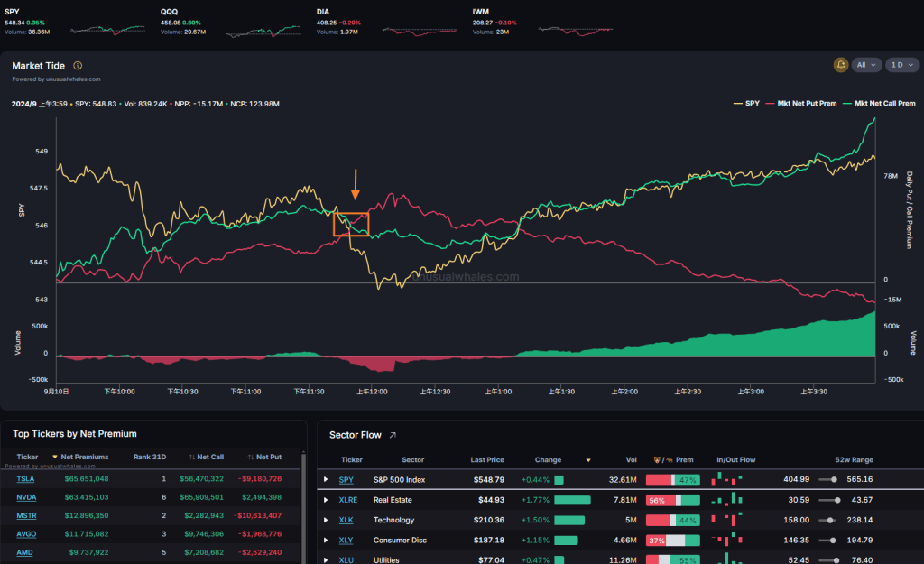Click the bull/bear Prem column icon
The image size is (924, 564).
click(x=658, y=459)
